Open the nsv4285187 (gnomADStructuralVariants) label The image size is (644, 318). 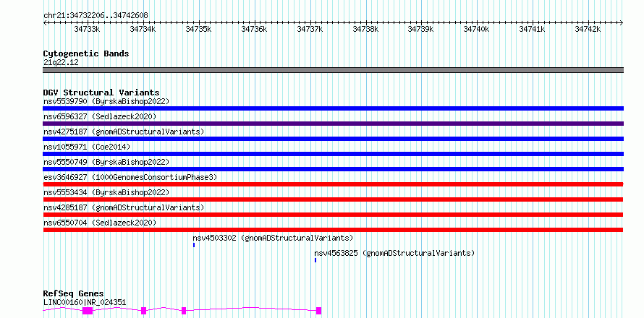coord(124,207)
